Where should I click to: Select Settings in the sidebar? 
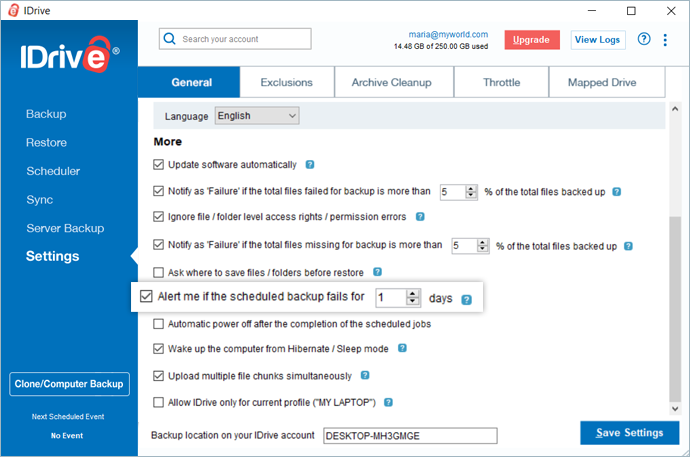[x=52, y=256]
